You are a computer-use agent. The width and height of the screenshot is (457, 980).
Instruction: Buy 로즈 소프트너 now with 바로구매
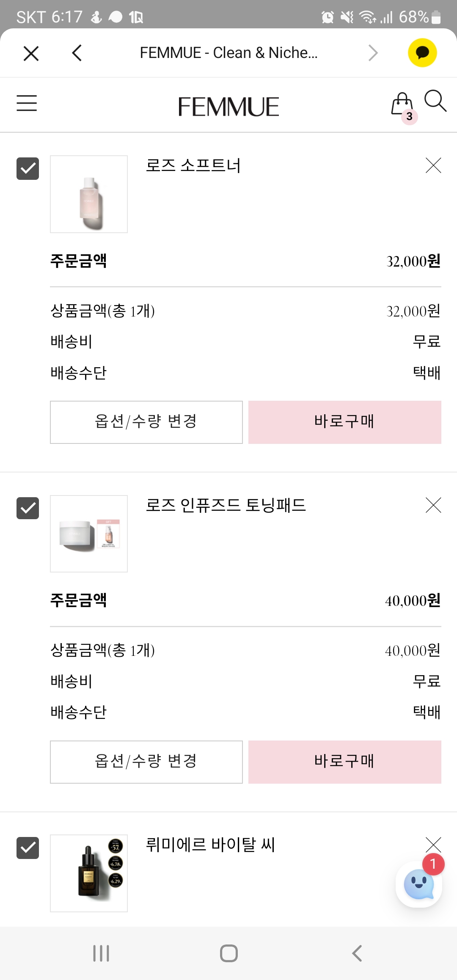click(x=345, y=422)
